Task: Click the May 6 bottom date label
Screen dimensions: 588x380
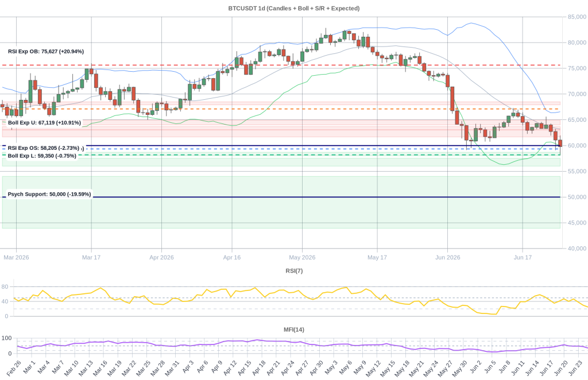Action: [x=345, y=367]
